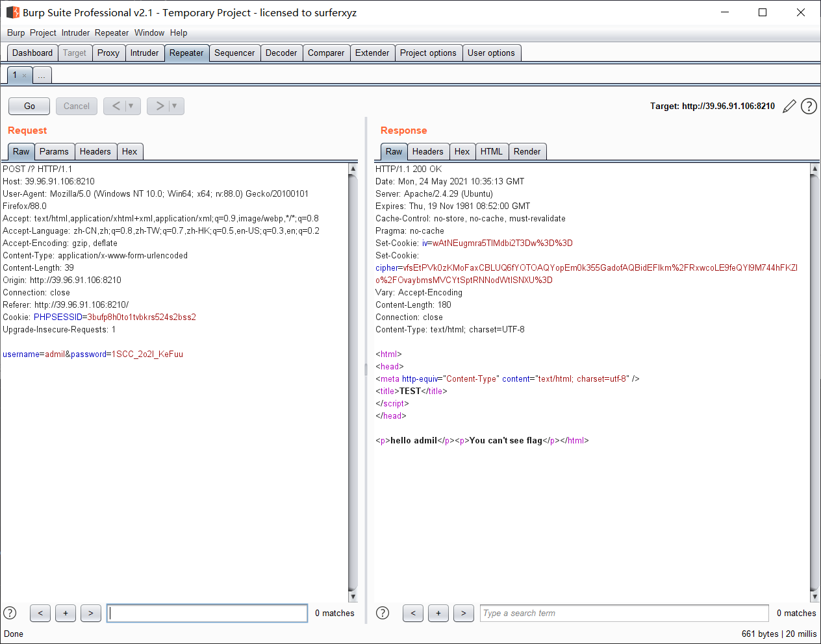Switch to the Intruder tool tab
This screenshot has width=821, height=644.
point(144,53)
